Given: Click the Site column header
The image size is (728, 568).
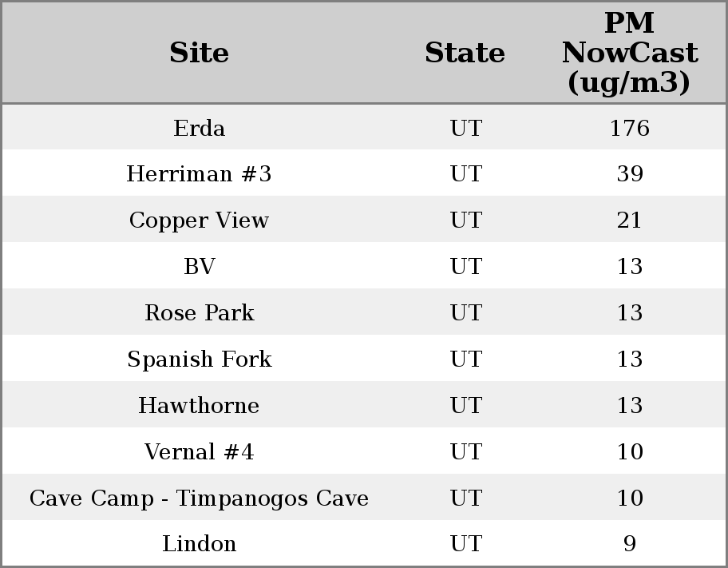Looking at the screenshot, I should [x=199, y=54].
